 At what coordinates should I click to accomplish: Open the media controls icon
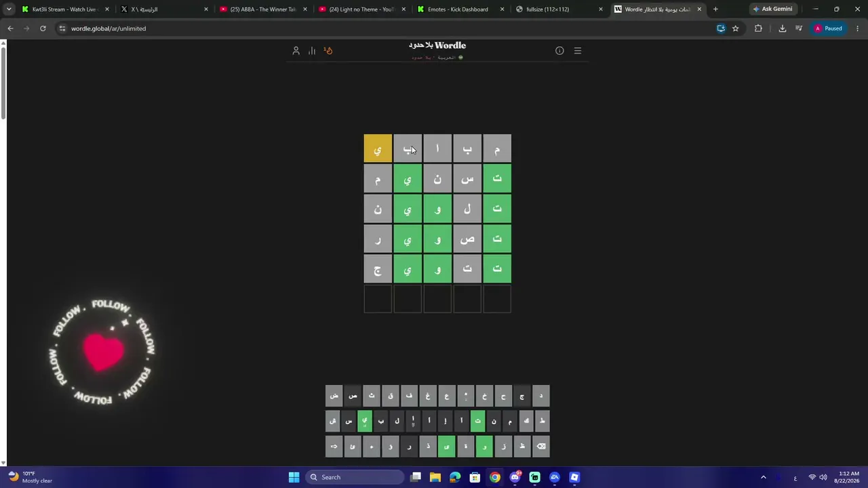pos(799,28)
